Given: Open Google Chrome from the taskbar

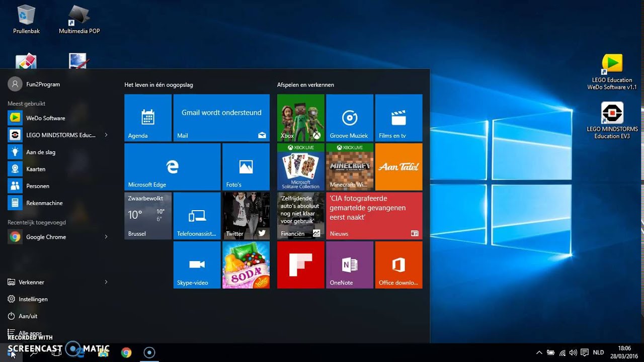Looking at the screenshot, I should pos(126,352).
